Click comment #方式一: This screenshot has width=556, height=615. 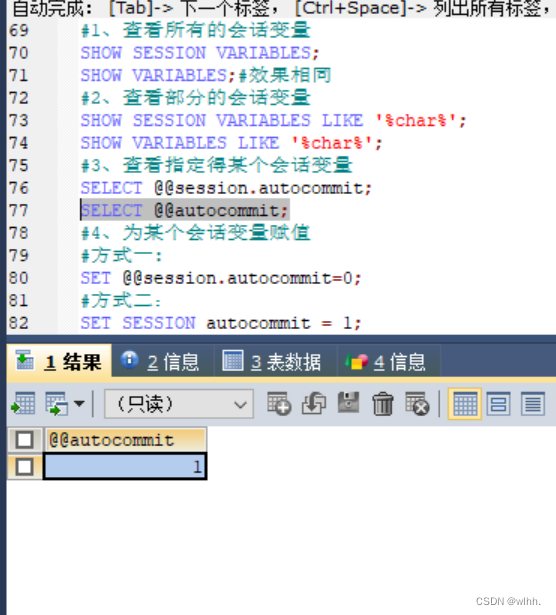[121, 256]
